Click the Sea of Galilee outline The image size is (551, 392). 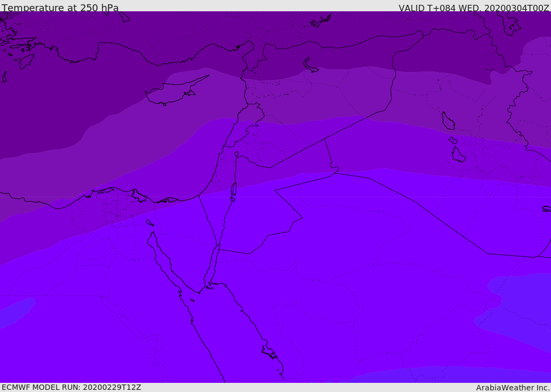click(237, 154)
